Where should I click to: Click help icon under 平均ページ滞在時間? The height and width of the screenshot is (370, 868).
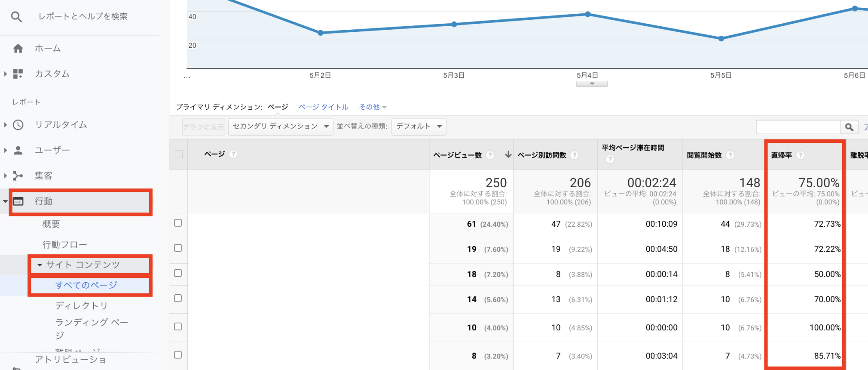pos(610,159)
